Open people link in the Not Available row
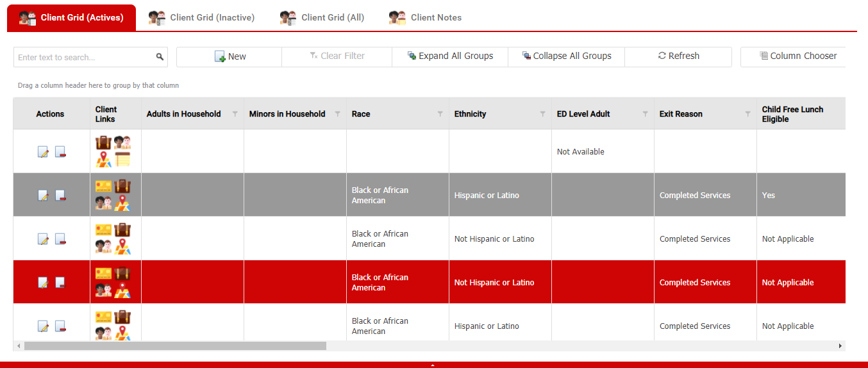The width and height of the screenshot is (868, 368). (x=122, y=143)
